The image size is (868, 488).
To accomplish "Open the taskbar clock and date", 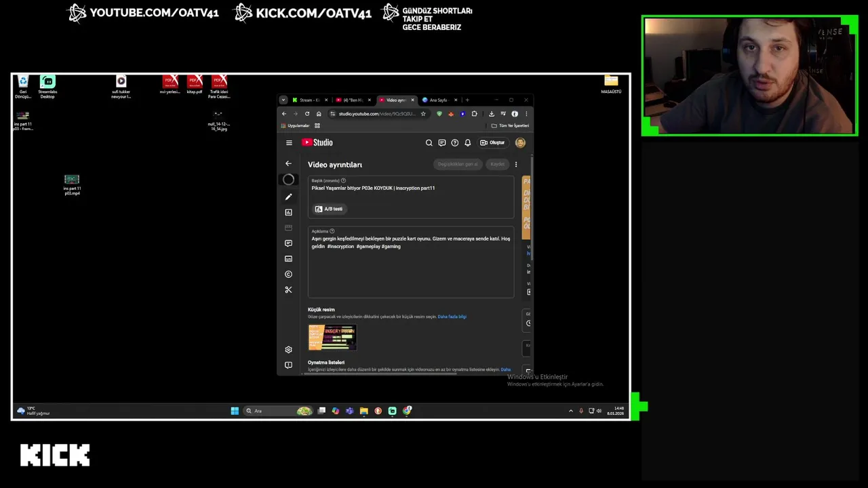I will (x=616, y=411).
